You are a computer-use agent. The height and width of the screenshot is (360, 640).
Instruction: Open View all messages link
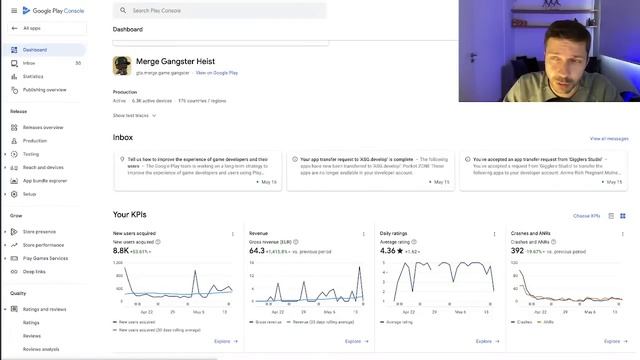click(609, 139)
